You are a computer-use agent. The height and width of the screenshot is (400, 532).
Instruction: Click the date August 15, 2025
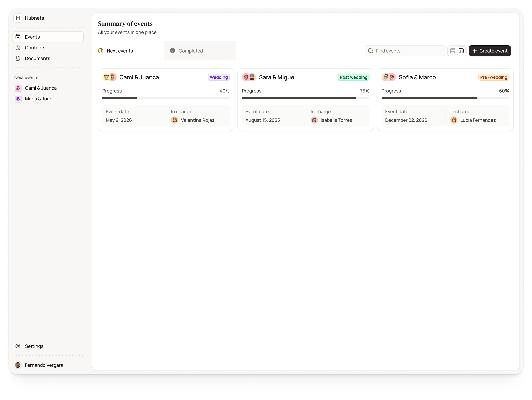263,120
